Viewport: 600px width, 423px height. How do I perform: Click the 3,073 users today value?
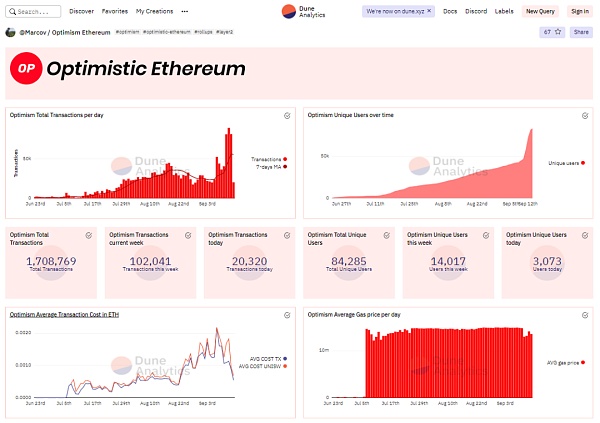click(x=547, y=261)
